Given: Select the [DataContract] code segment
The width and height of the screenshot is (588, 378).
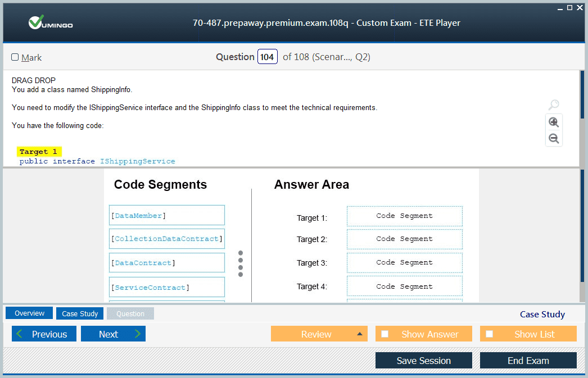Looking at the screenshot, I should click(167, 263).
